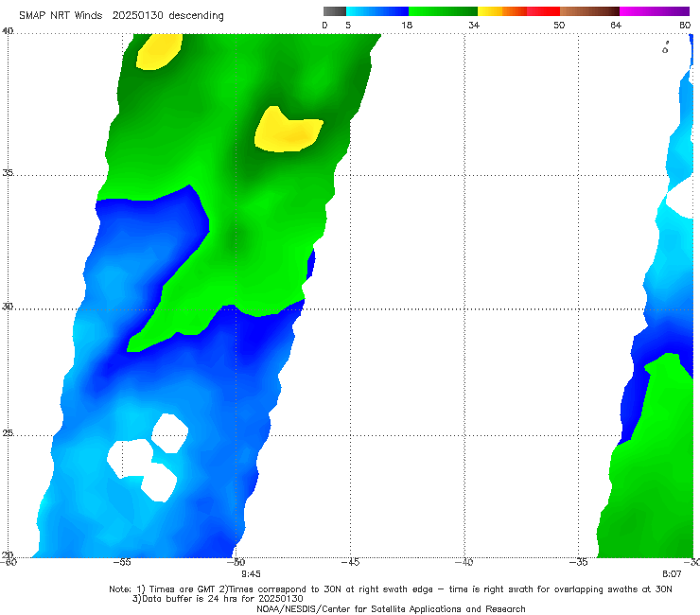This screenshot has height=615, width=700.
Task: Click the longitude label '-45'
Action: point(350,562)
